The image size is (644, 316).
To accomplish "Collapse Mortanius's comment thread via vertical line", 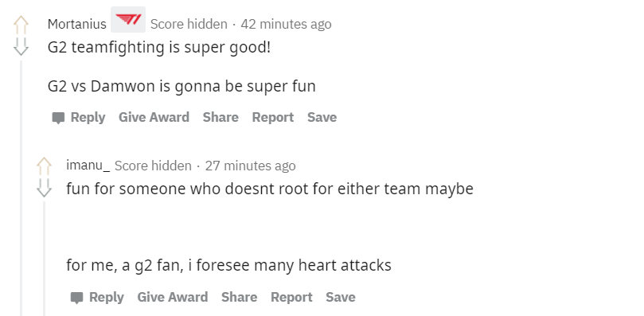I will (21, 188).
